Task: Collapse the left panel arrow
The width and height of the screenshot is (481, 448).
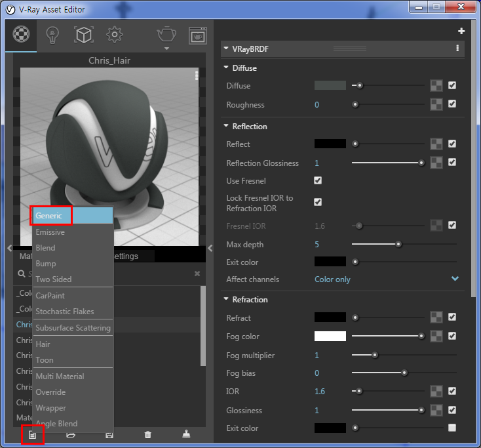Action: click(x=10, y=248)
